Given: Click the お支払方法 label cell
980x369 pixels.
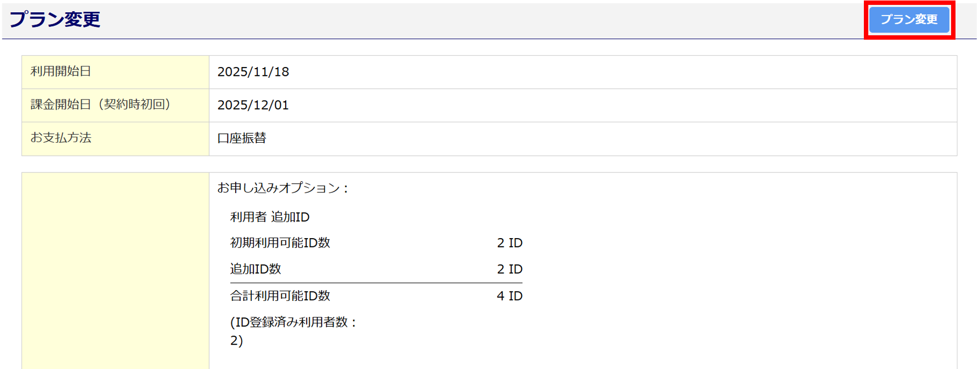Looking at the screenshot, I should [x=61, y=138].
